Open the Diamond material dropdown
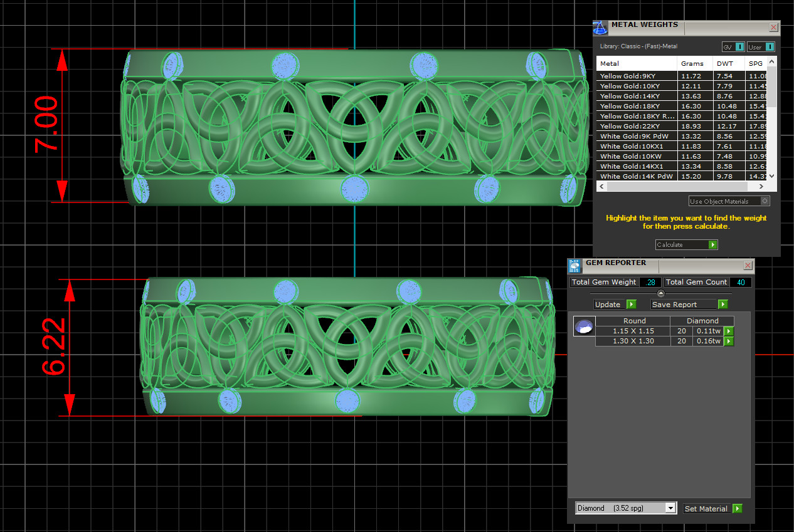The image size is (794, 532). 670,508
